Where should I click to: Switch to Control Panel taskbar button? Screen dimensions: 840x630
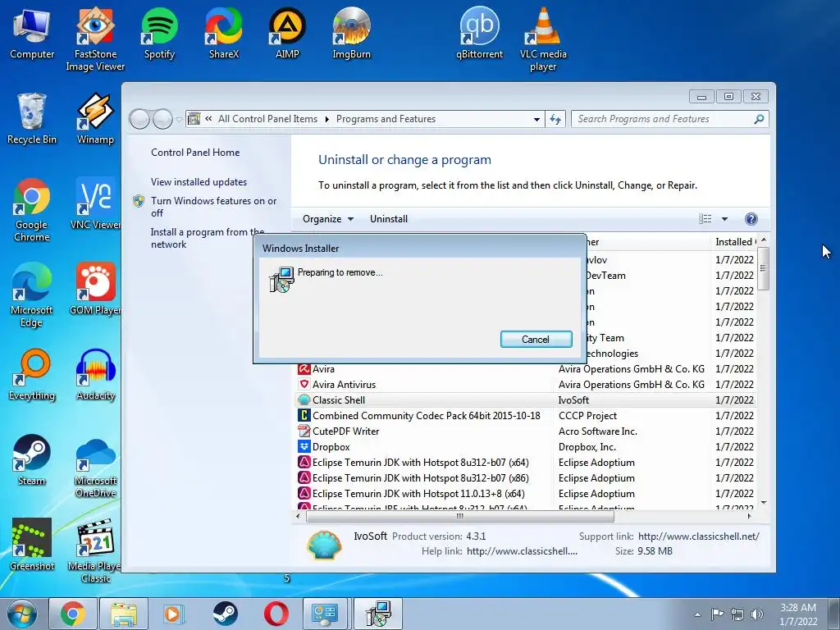tap(325, 614)
